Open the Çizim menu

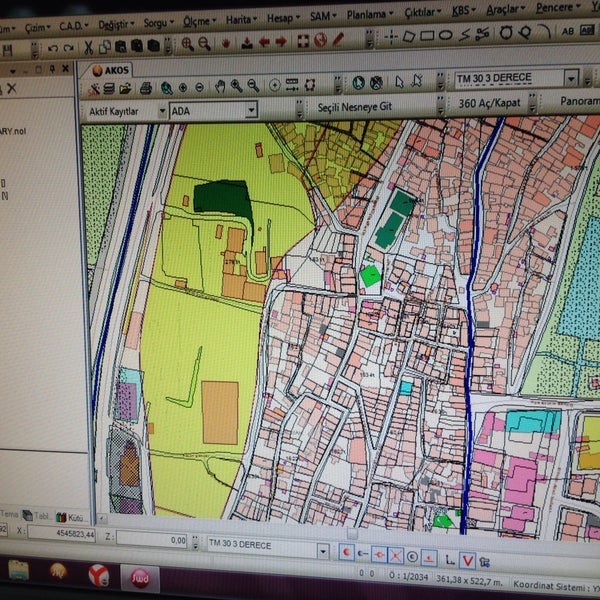tap(38, 28)
